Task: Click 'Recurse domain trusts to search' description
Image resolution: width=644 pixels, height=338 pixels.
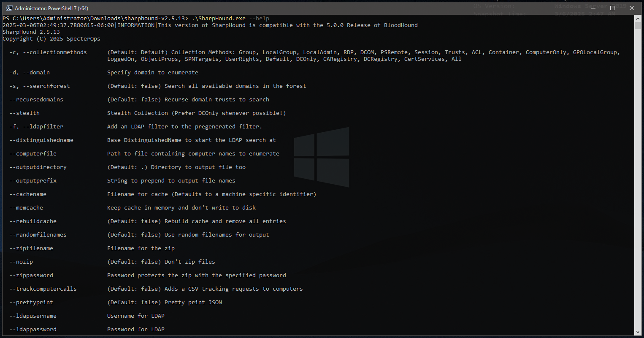Action: [217, 100]
